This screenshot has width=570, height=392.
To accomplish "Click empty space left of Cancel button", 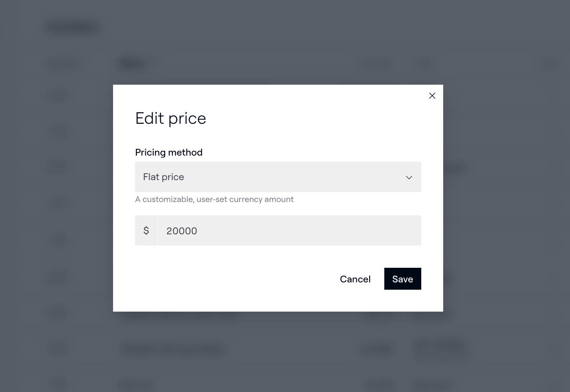I will (x=236, y=279).
